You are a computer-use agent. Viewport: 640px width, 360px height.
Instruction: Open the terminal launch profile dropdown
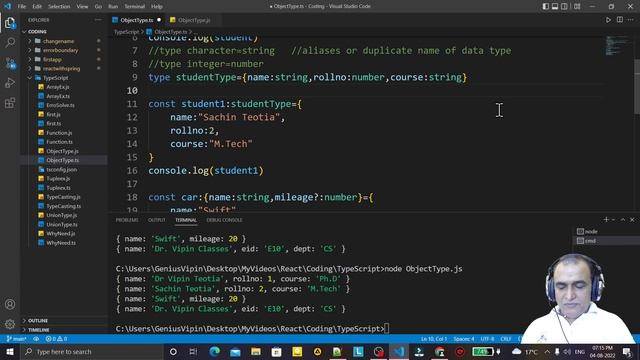click(x=613, y=220)
